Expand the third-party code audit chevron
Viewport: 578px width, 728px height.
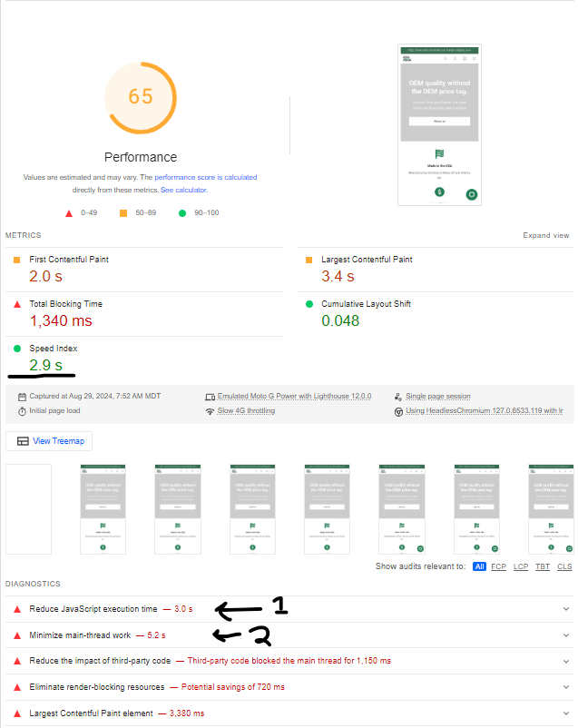(x=566, y=661)
